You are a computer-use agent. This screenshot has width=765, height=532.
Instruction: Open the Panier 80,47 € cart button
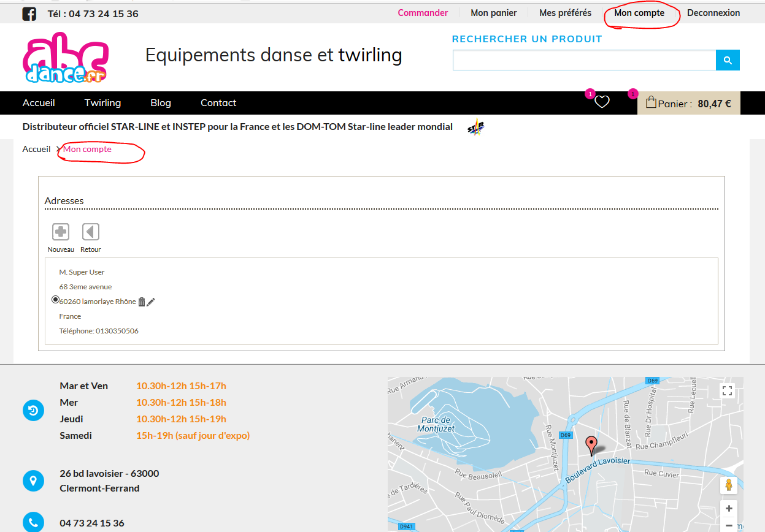pos(689,104)
